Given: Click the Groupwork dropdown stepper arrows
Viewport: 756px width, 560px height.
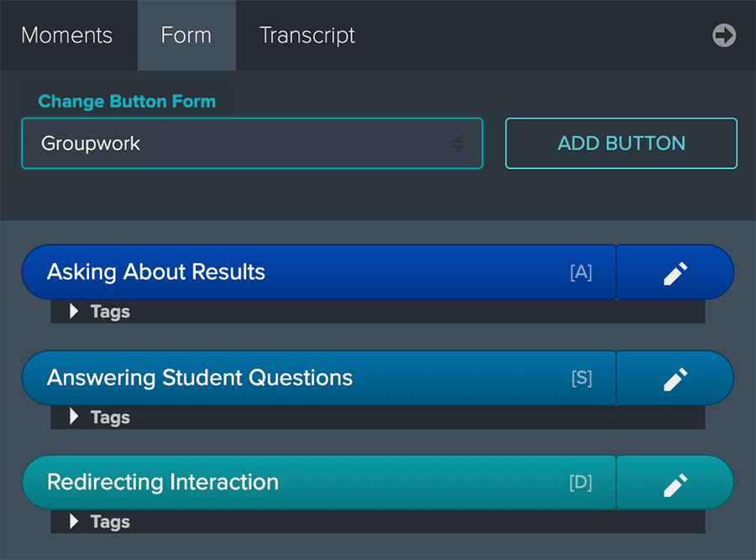Looking at the screenshot, I should [x=458, y=144].
